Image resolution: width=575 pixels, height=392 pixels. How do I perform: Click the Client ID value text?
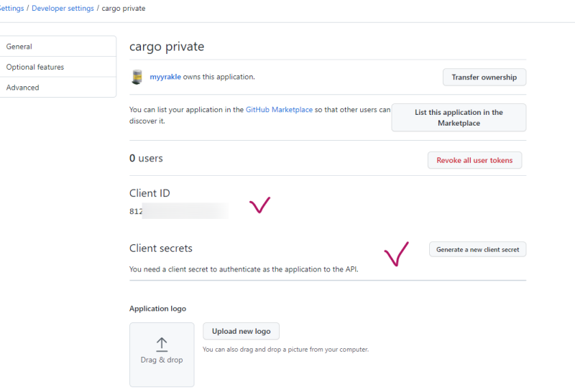137,211
